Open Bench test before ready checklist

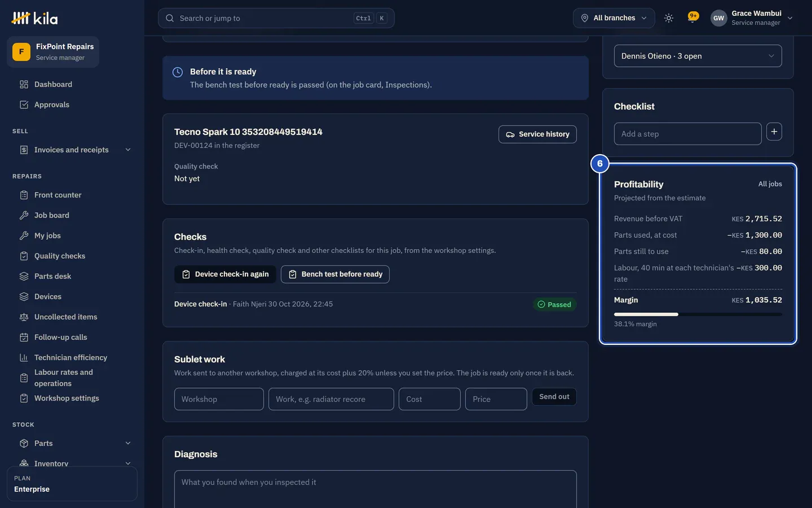(335, 274)
